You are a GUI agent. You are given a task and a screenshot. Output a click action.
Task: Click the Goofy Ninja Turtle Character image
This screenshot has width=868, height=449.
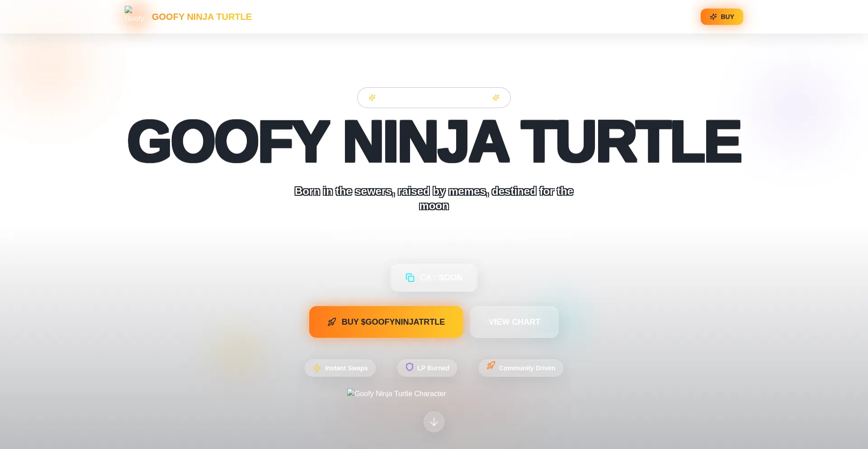click(x=396, y=393)
